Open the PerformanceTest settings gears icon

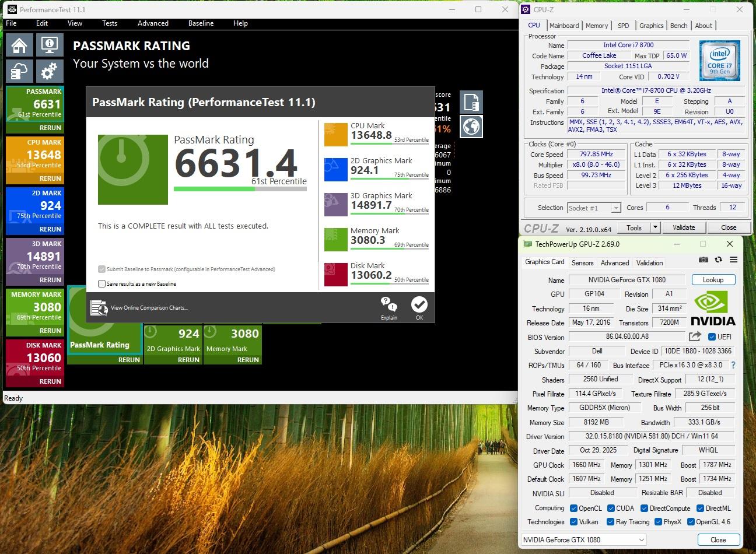tap(50, 71)
